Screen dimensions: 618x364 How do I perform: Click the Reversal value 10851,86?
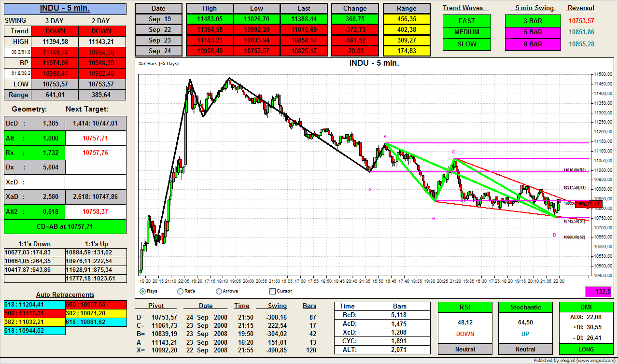581,32
